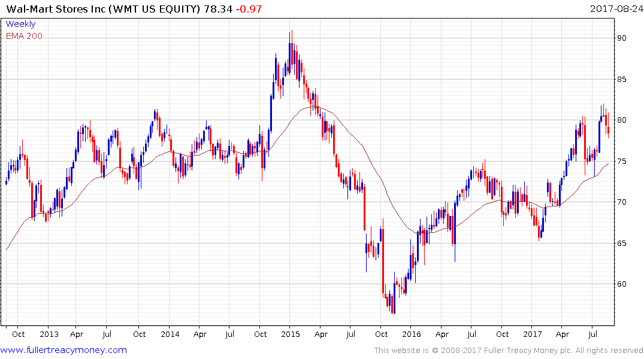
Task: Select the 75 price axis label
Action: tap(621, 161)
